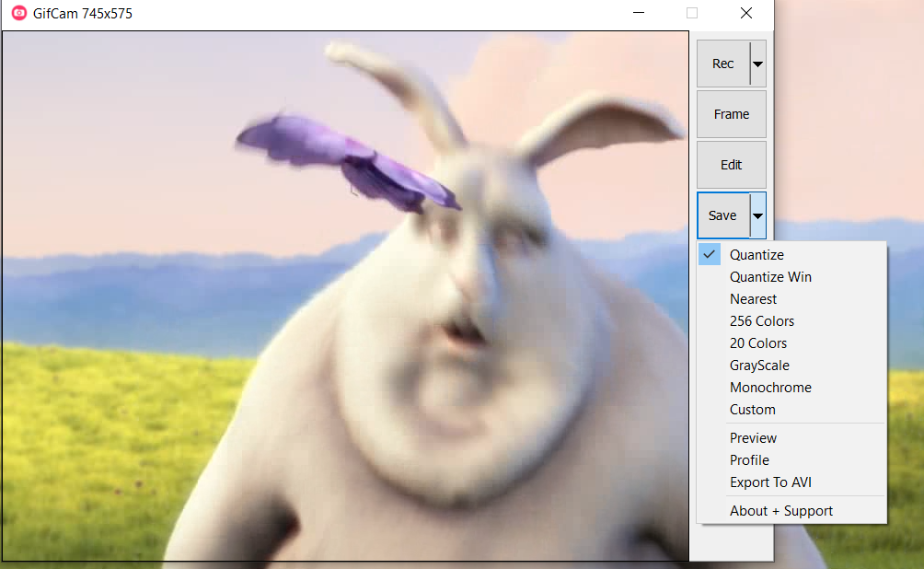
Task: Select the 256 Colors option
Action: coord(792,321)
